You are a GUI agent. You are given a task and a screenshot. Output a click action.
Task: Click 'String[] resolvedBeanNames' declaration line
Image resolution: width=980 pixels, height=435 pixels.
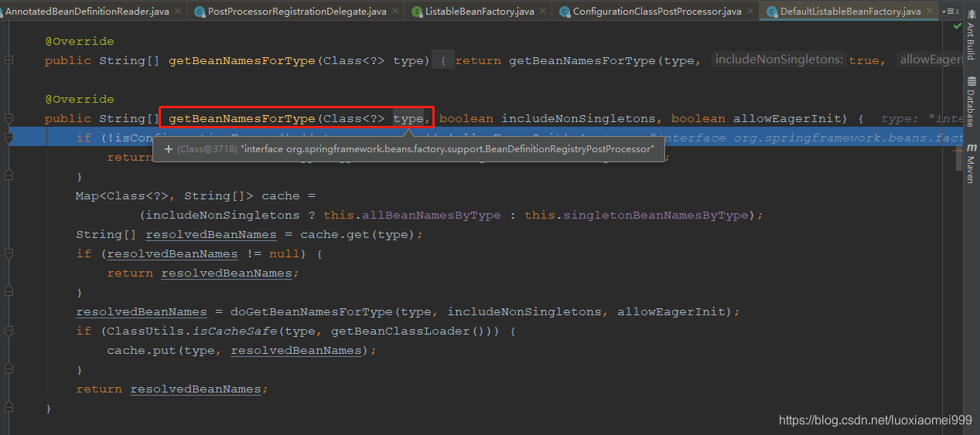pos(249,234)
